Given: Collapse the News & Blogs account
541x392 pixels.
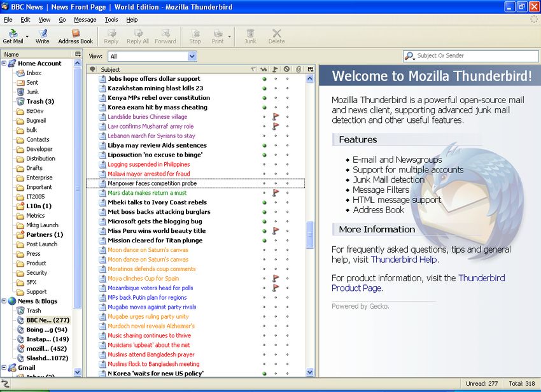Looking at the screenshot, I should click(x=4, y=301).
